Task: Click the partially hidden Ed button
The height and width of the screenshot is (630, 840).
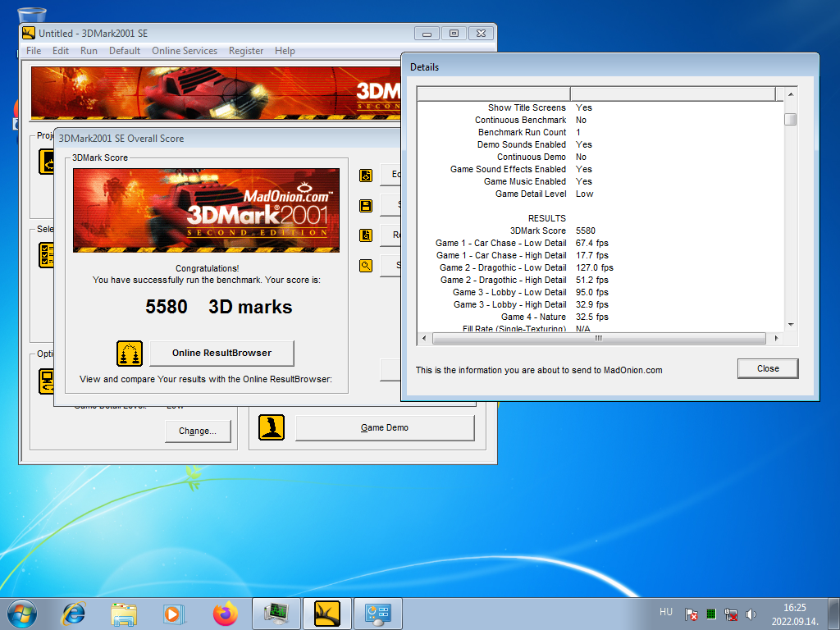Action: click(390, 175)
